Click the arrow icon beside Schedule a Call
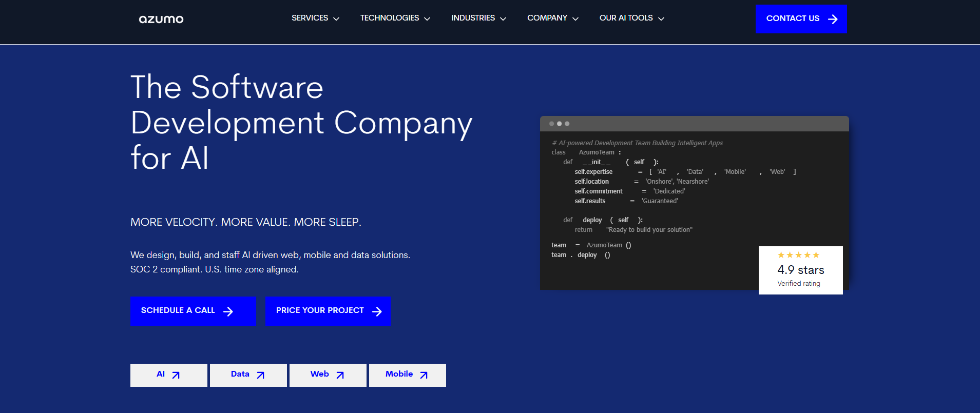The image size is (980, 413). pyautogui.click(x=228, y=311)
